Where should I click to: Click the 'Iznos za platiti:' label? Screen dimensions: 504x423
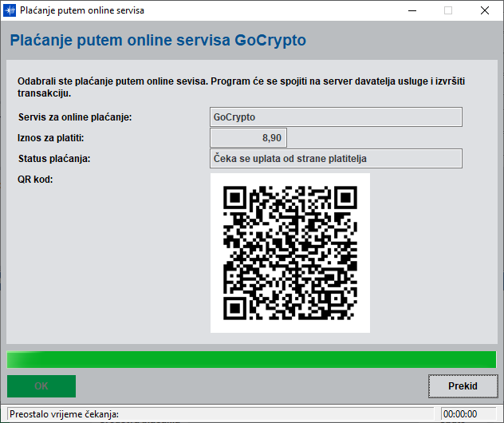pos(50,138)
